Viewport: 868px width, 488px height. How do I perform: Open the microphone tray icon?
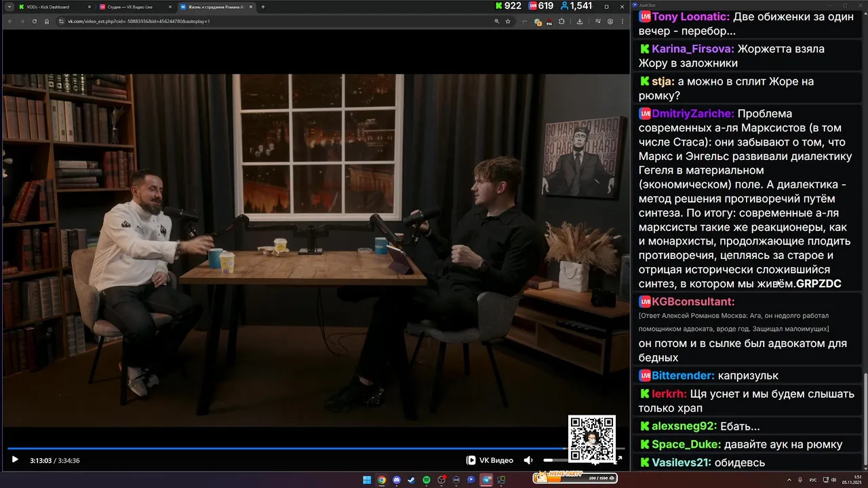point(800,479)
